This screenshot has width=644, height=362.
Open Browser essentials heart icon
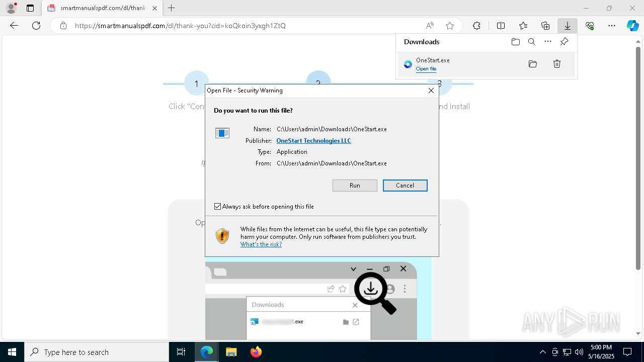pyautogui.click(x=590, y=26)
